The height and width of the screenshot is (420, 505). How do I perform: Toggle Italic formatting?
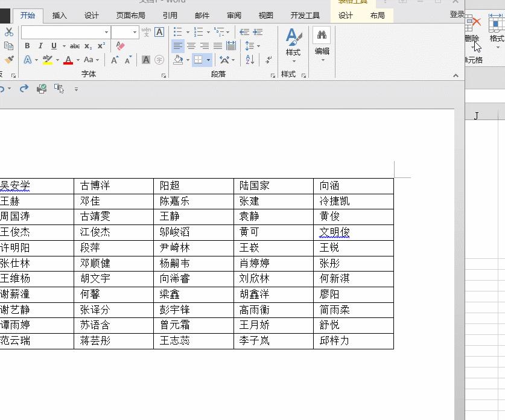40,45
